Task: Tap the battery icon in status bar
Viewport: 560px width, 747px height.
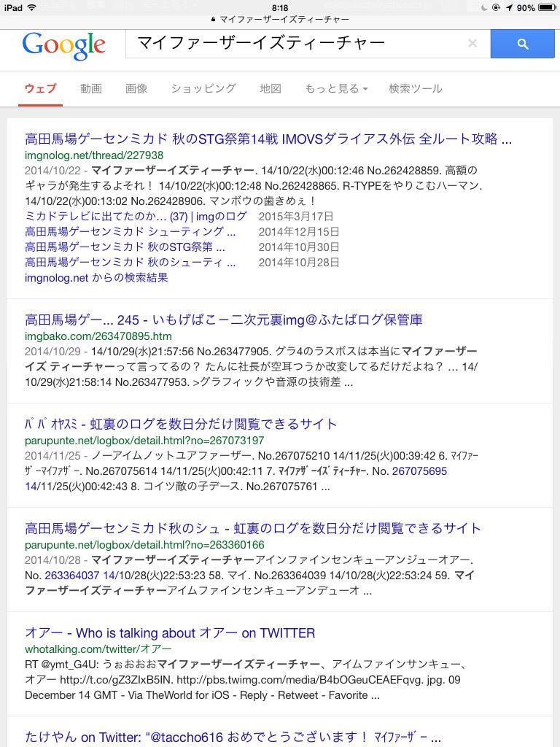Action: (547, 7)
